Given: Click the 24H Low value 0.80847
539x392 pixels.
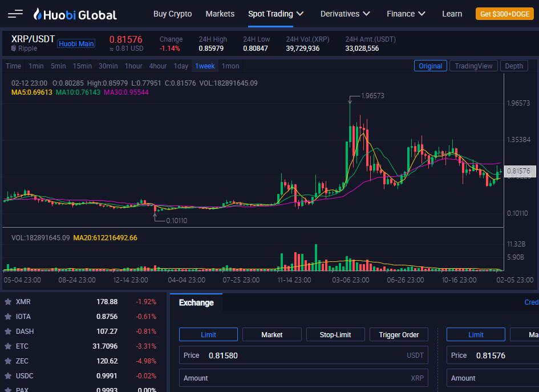Looking at the screenshot, I should [256, 49].
